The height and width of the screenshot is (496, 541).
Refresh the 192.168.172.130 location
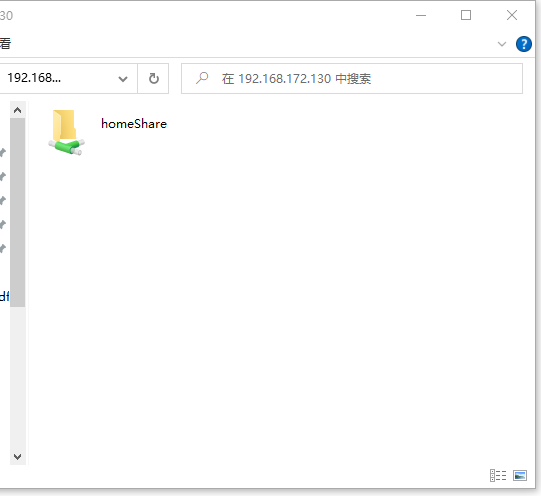(154, 79)
